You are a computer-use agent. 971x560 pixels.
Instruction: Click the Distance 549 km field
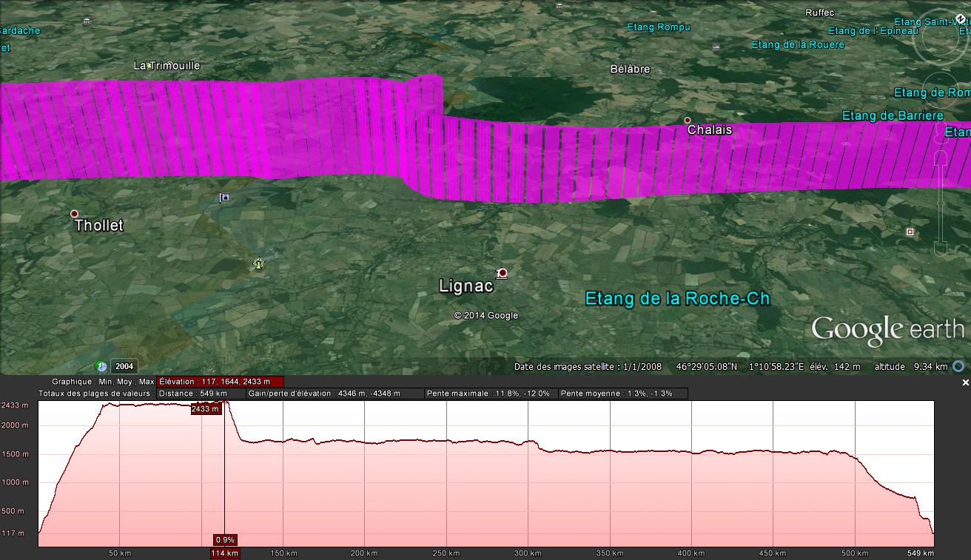[x=201, y=394]
